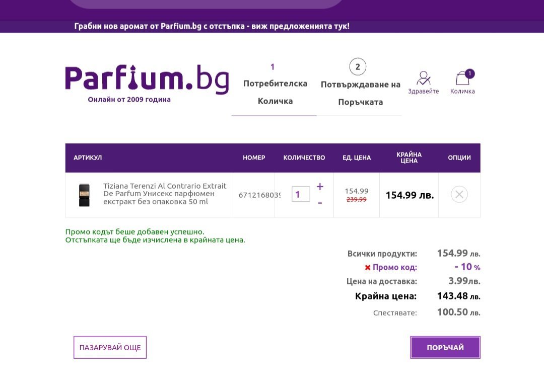544x392 pixels.
Task: Click into the quantity input field
Action: click(300, 194)
